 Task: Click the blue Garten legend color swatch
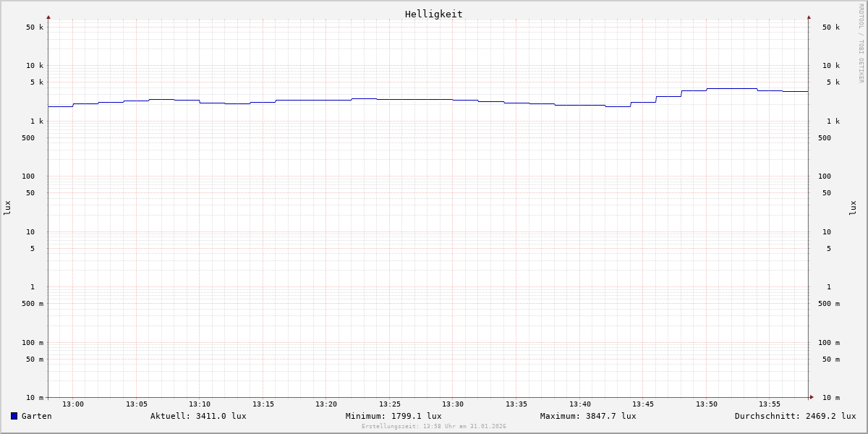14,416
